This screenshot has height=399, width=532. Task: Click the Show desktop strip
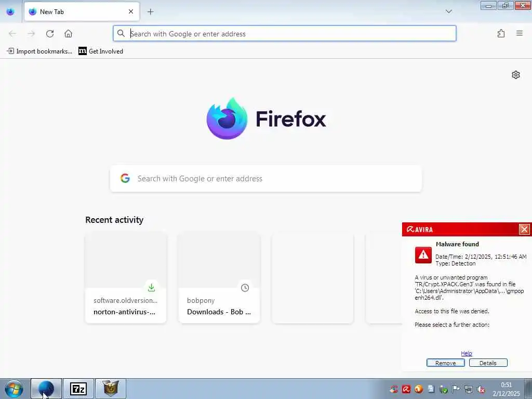coord(528,389)
